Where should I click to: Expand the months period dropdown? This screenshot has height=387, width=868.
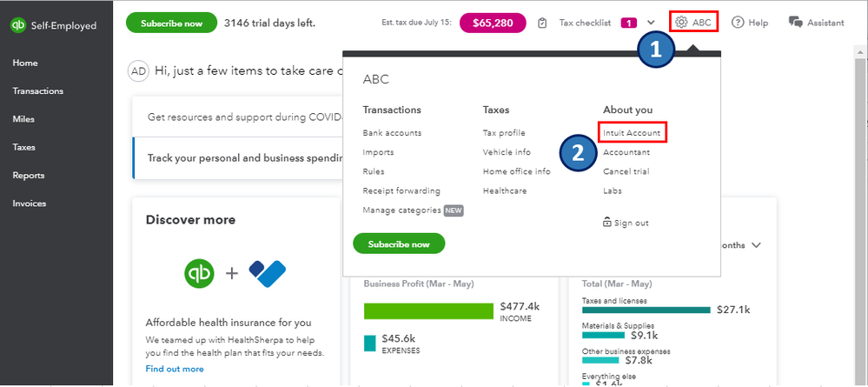(x=756, y=246)
